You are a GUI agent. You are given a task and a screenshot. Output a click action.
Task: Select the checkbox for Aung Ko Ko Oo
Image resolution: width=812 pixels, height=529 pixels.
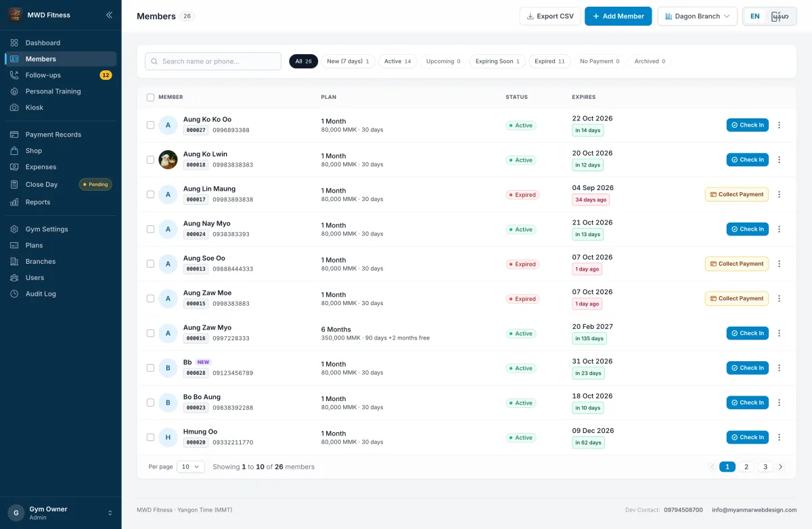click(x=150, y=125)
